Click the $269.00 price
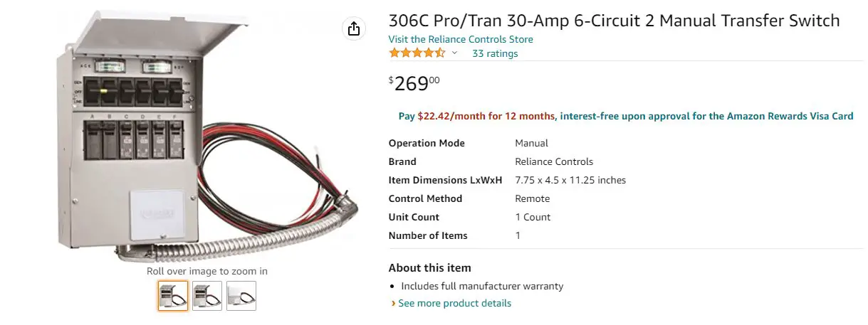 point(414,83)
